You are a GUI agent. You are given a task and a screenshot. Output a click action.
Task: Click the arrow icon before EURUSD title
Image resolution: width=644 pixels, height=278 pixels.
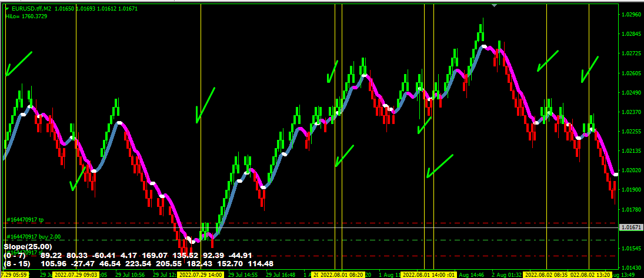7,8
